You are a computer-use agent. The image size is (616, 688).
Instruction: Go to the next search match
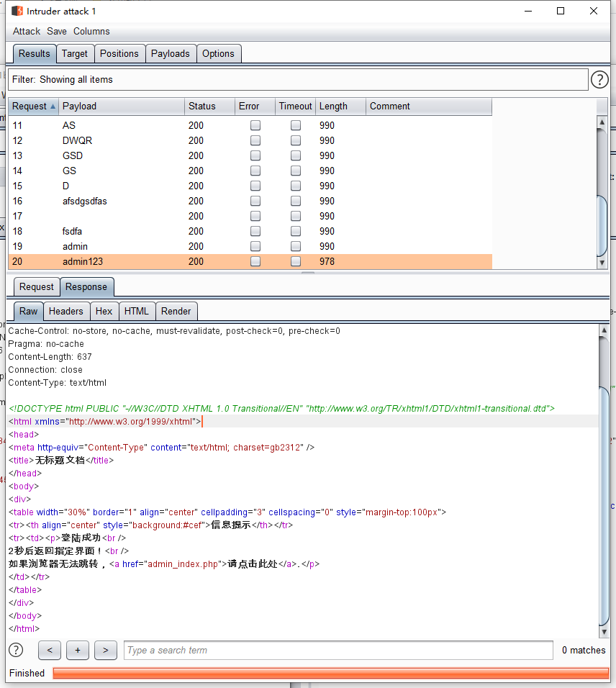coord(106,650)
